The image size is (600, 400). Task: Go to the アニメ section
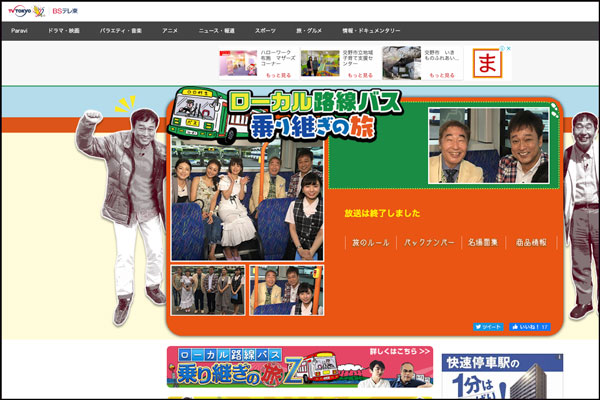(170, 31)
